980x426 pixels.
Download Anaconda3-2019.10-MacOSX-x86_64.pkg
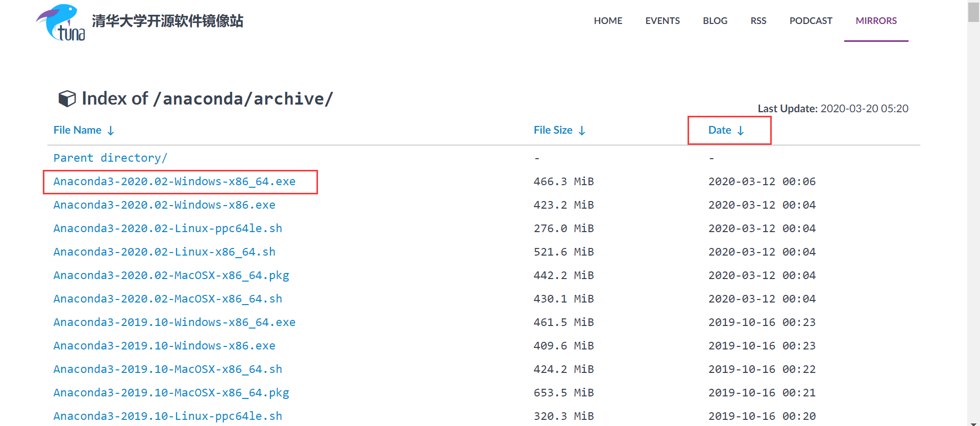coord(171,393)
